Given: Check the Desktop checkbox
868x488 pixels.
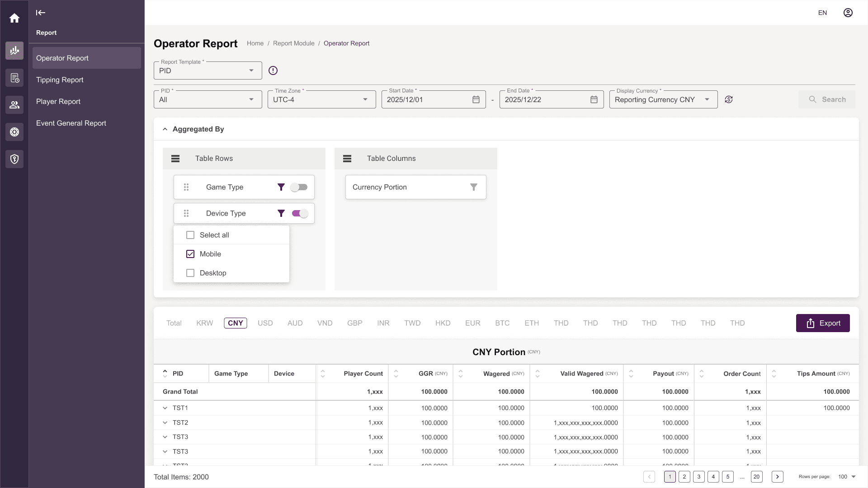Looking at the screenshot, I should tap(190, 273).
